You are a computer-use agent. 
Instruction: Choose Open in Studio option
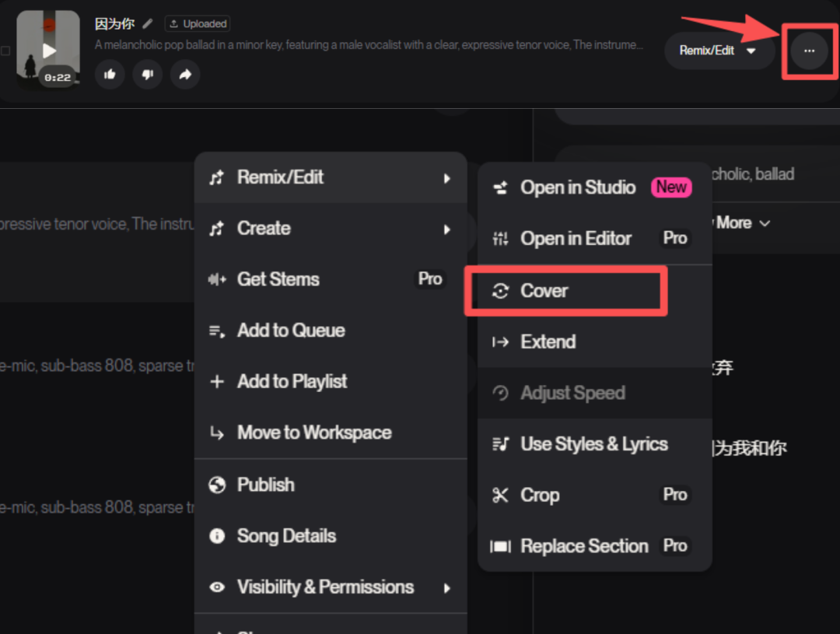(x=578, y=187)
